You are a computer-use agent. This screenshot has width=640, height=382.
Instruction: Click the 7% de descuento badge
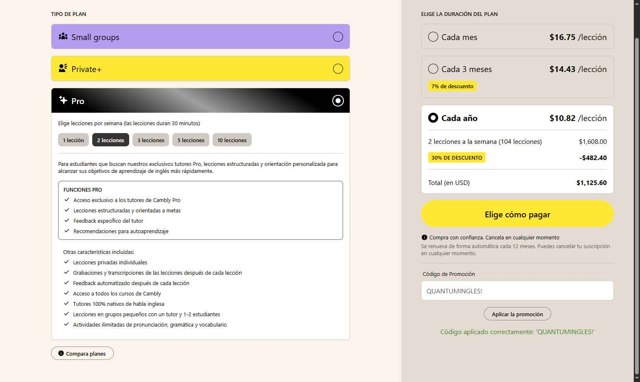452,86
